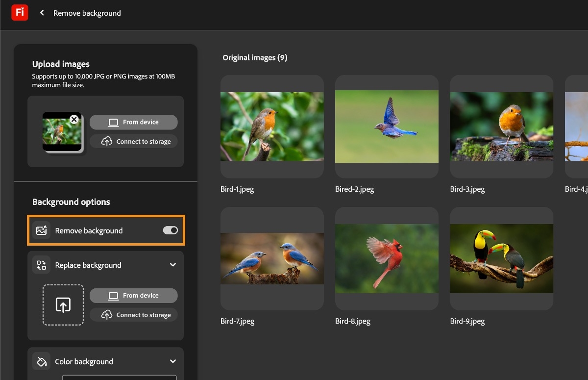Viewport: 588px width, 380px height.
Task: Click the Replace background label
Action: [88, 265]
